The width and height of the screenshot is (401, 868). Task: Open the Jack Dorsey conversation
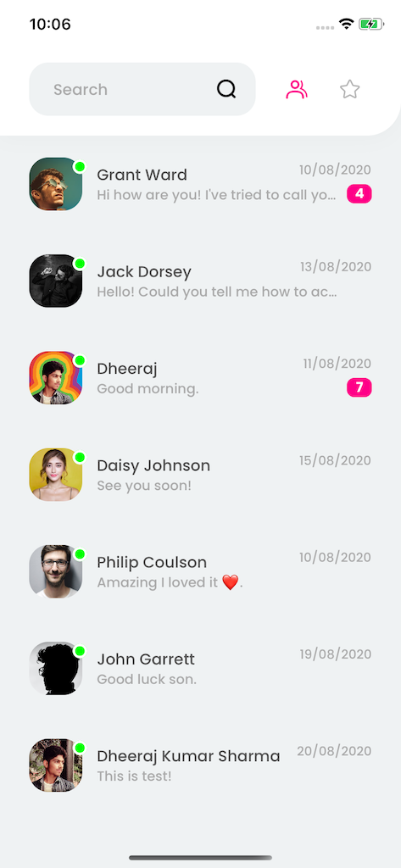200,281
